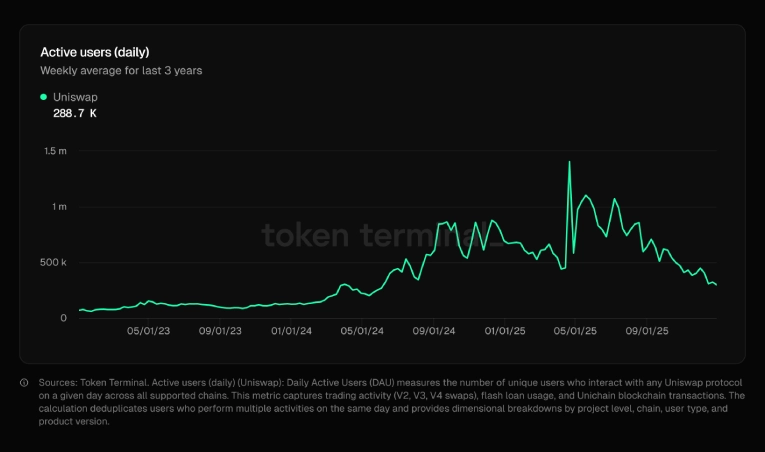Toggle the Uniswap series legend label
The image size is (765, 452).
[x=75, y=97]
